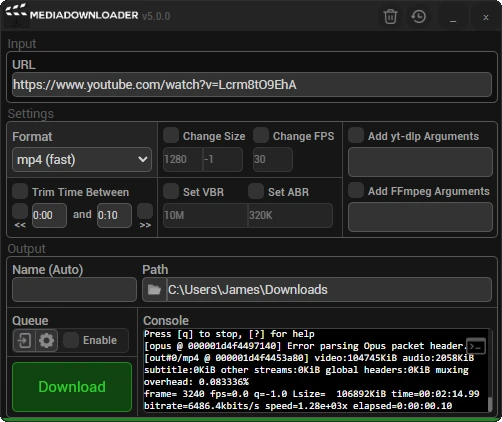
Task: Click the URL input field
Action: coord(252,85)
